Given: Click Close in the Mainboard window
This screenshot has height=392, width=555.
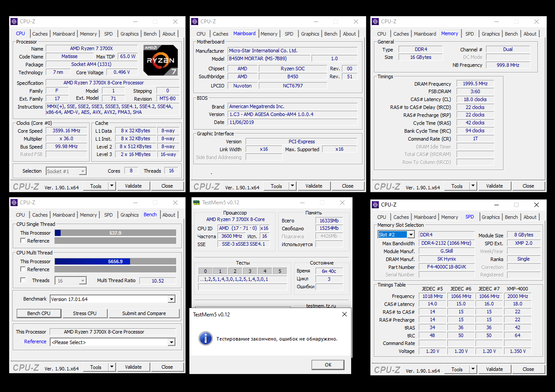Looking at the screenshot, I should pos(348,186).
